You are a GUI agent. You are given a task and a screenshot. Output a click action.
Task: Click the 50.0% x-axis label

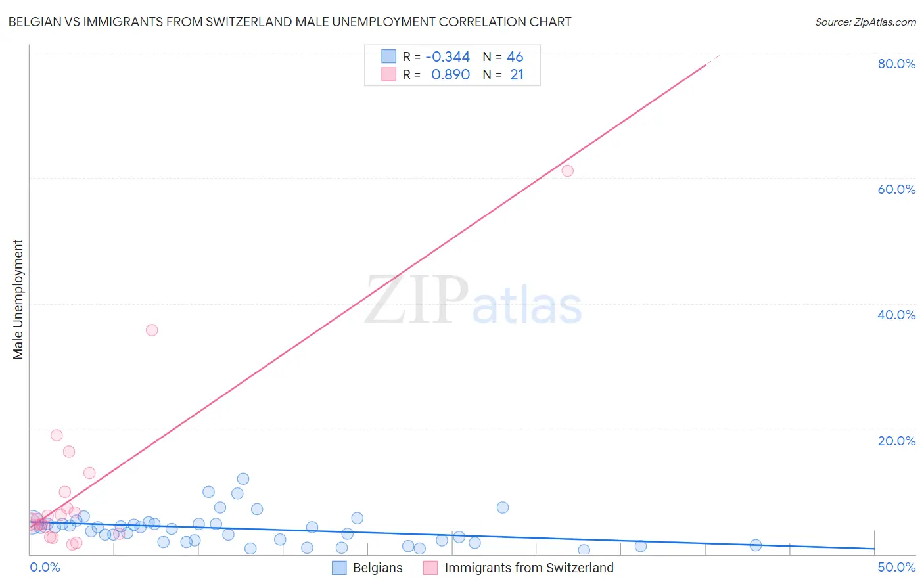click(x=896, y=567)
